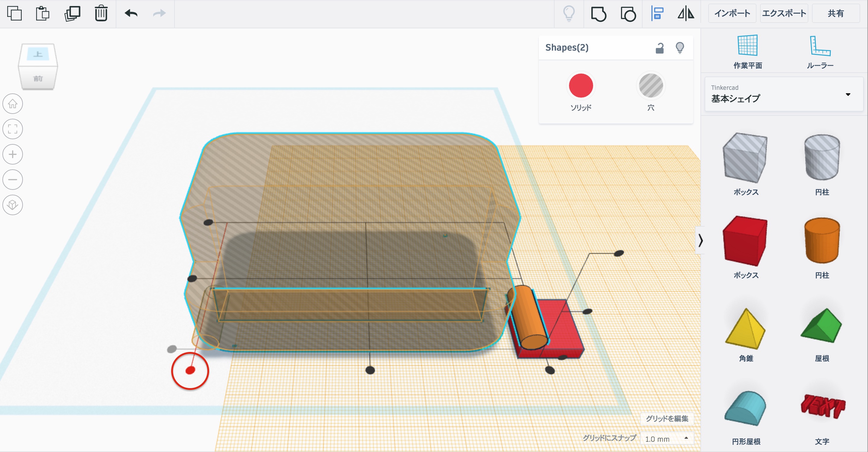Screen dimensions: 868x452
Task: Open the Align tool
Action: tap(657, 14)
